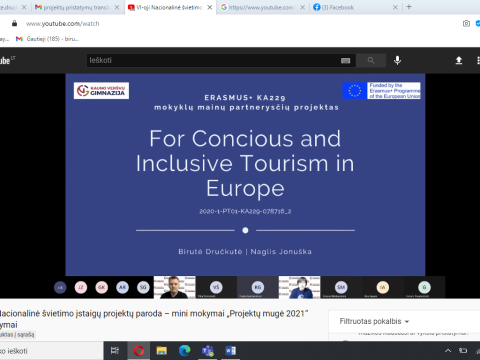The width and height of the screenshot is (480, 360).
Task: Click the Opera browser taskbar icon
Action: click(x=139, y=351)
